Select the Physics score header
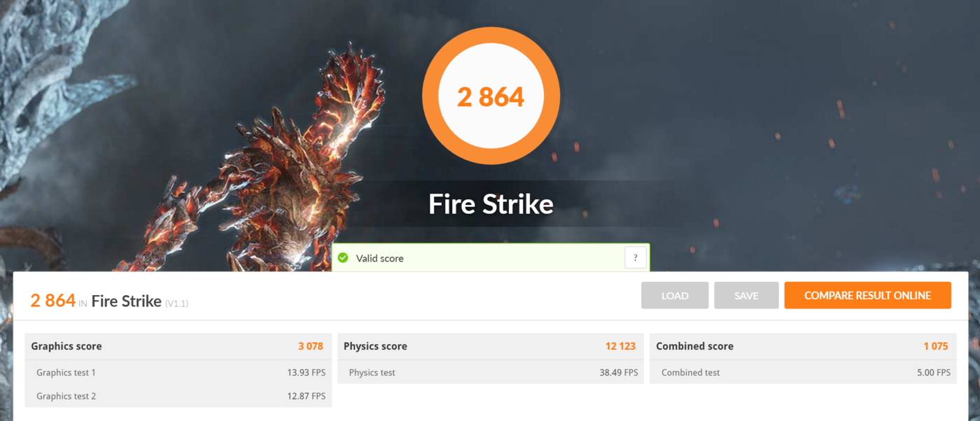980x421 pixels. (x=375, y=346)
